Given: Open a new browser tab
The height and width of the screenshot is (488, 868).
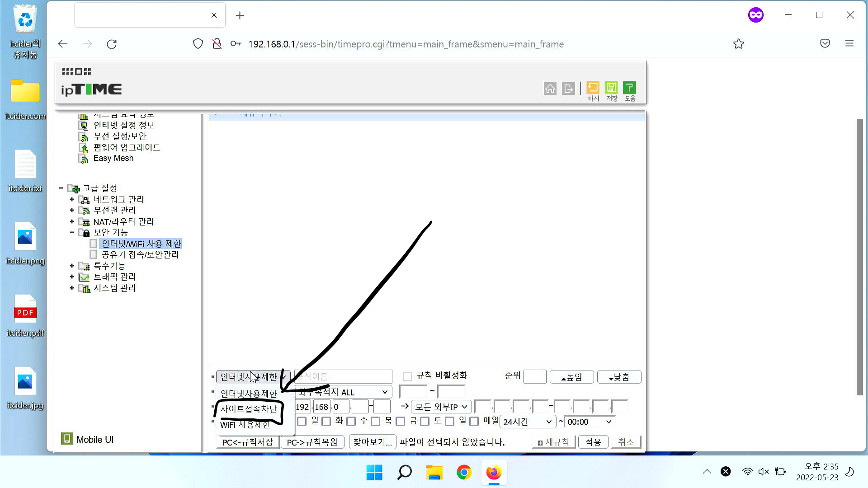Looking at the screenshot, I should [x=240, y=15].
